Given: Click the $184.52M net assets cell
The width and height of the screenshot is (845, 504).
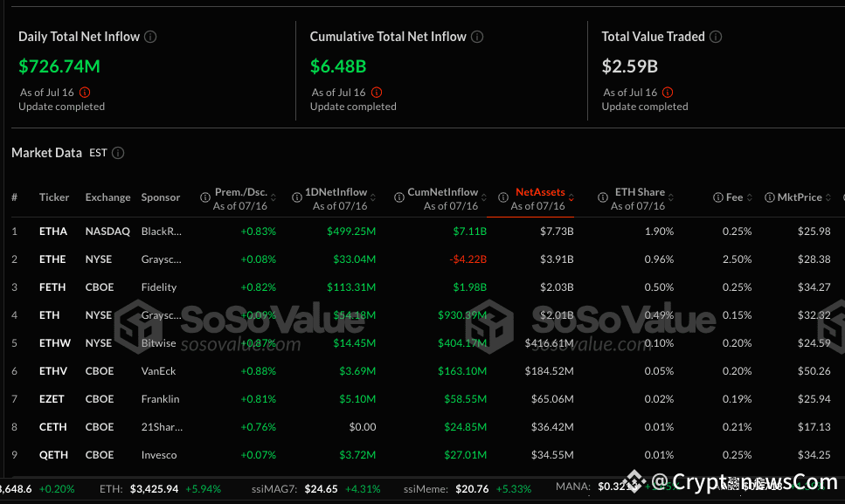Looking at the screenshot, I should pos(549,371).
